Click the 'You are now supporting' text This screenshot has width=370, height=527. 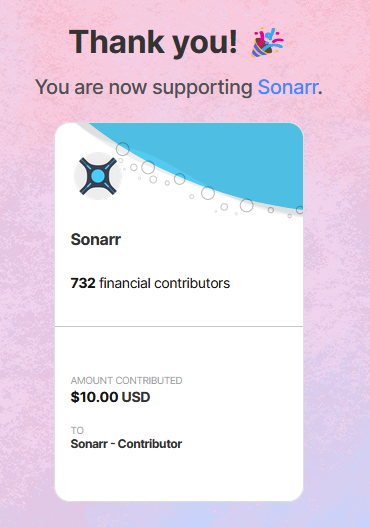click(x=144, y=87)
